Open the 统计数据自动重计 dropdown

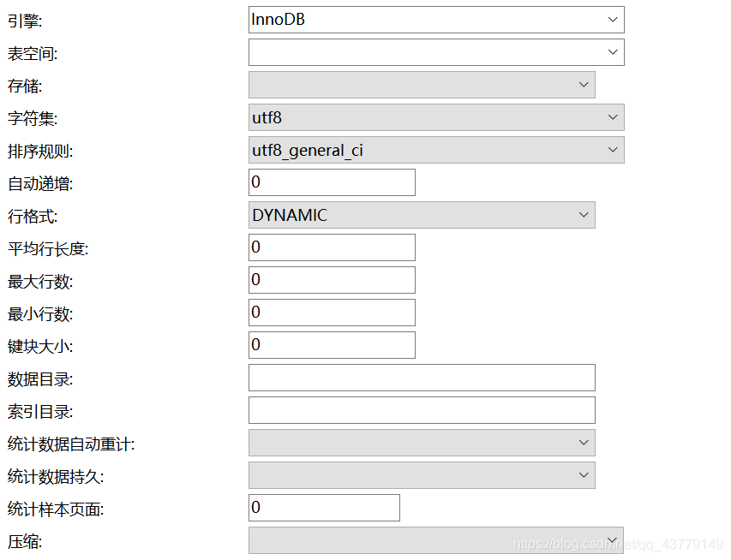pyautogui.click(x=420, y=443)
